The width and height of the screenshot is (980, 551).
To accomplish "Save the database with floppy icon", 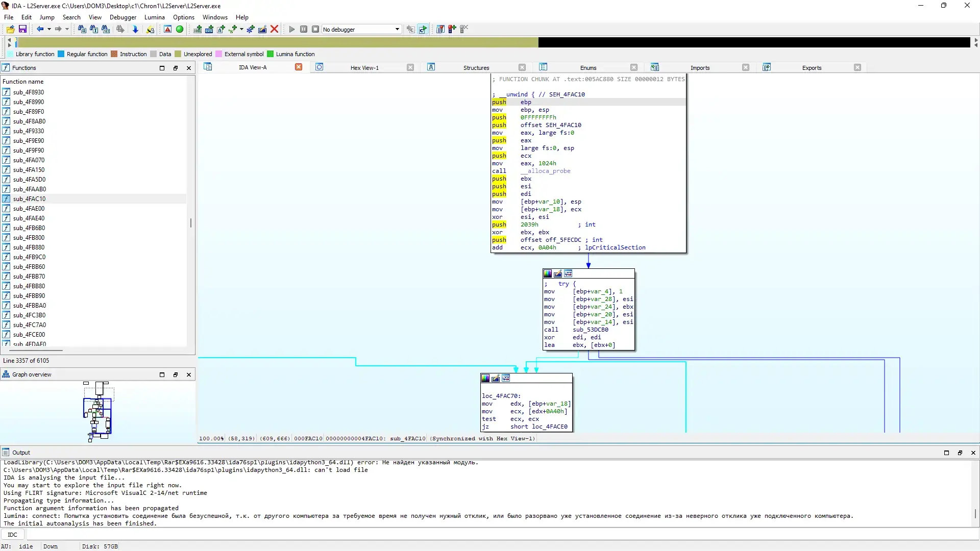I will (22, 29).
